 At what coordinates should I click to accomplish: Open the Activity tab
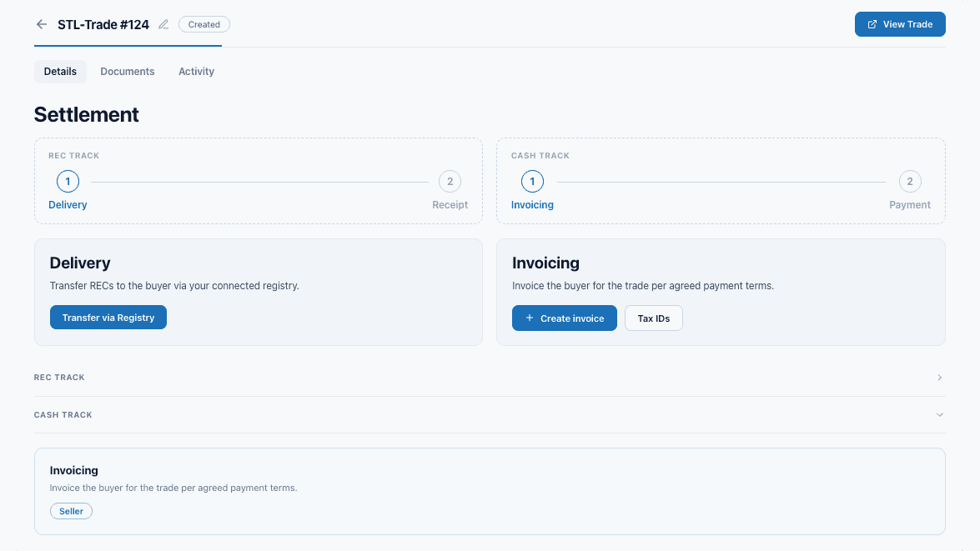196,71
